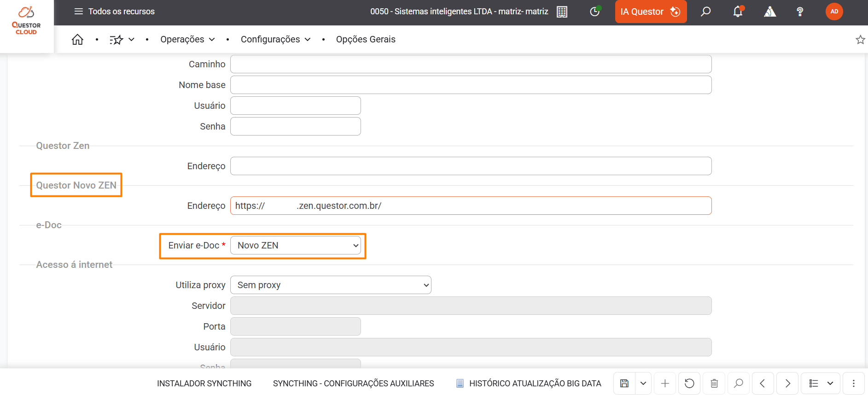This screenshot has height=396, width=868.
Task: Expand the Operações menu
Action: (x=187, y=40)
